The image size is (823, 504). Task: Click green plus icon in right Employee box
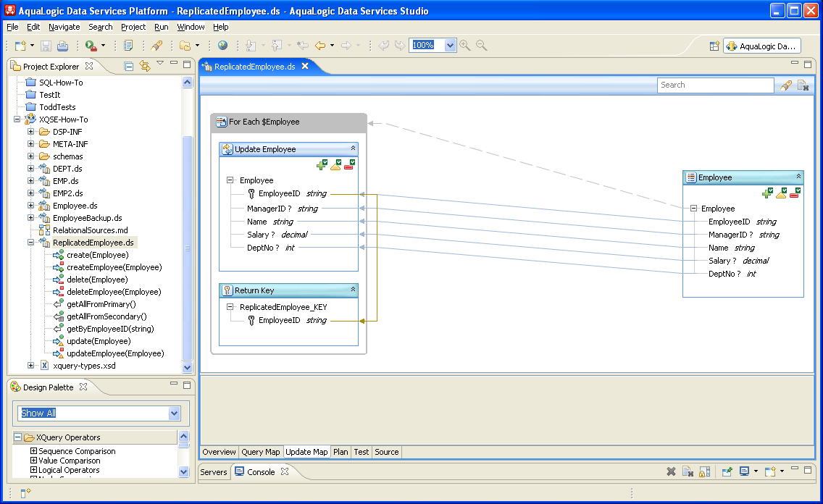point(768,193)
